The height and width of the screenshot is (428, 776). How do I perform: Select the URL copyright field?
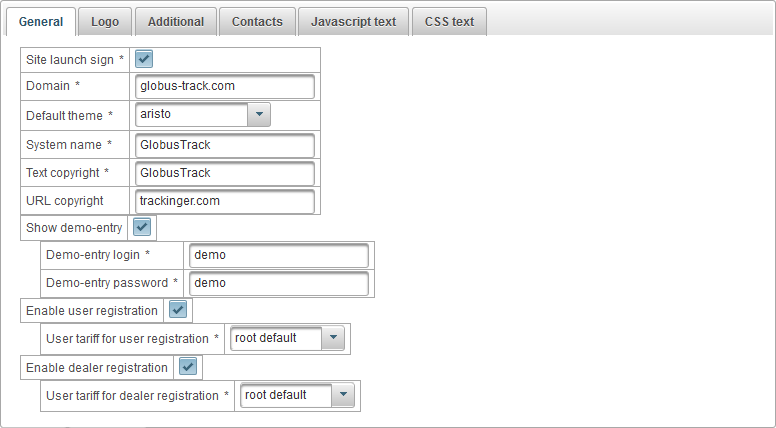tap(225, 201)
